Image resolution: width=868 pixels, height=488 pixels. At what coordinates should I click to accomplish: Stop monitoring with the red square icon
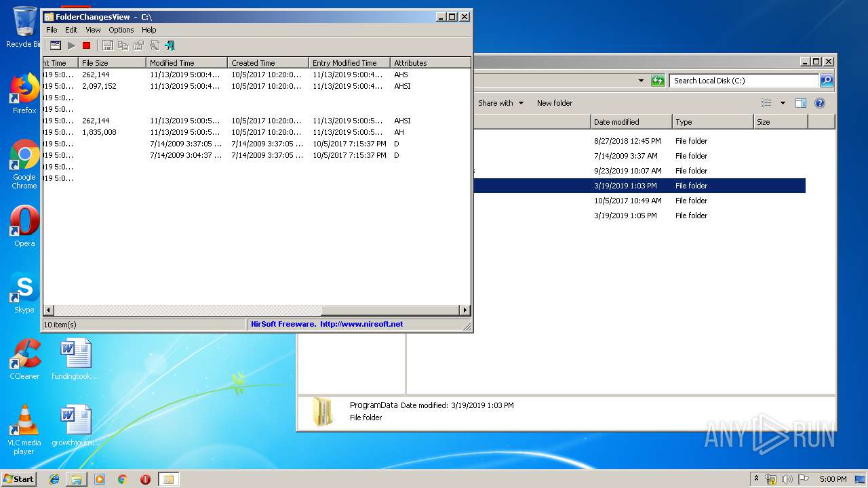[x=86, y=45]
